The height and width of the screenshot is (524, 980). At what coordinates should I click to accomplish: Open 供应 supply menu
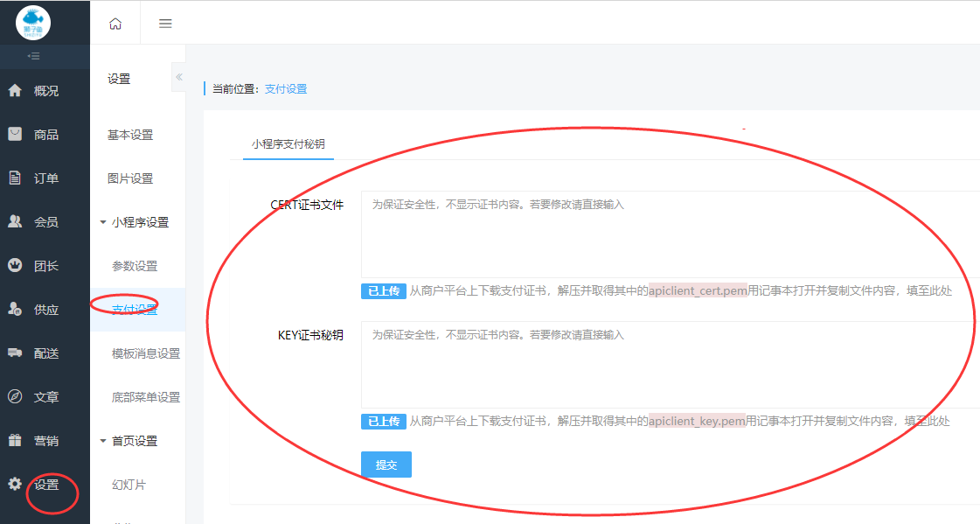click(x=46, y=310)
